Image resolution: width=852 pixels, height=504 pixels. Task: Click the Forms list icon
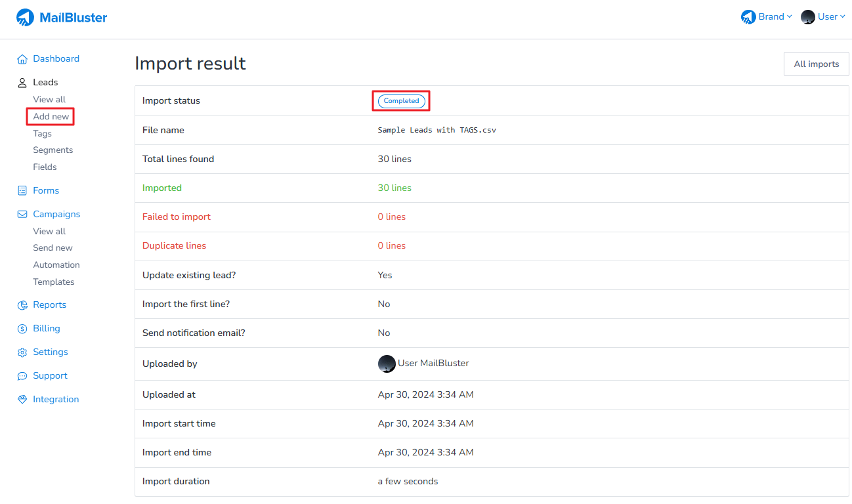[x=22, y=191]
